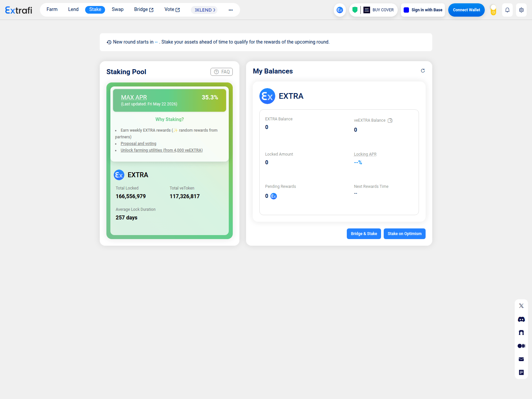Toggle the light/dark theme bulb switch

point(493,10)
